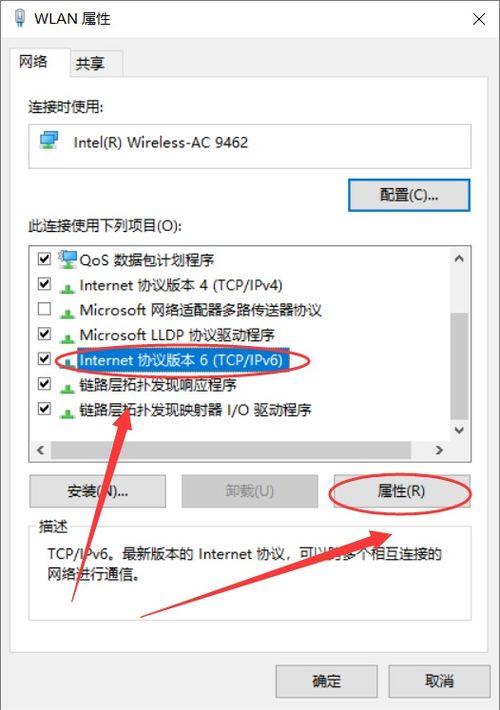Click the Microsoft 网络适配器多路传送器协议 icon

67,312
